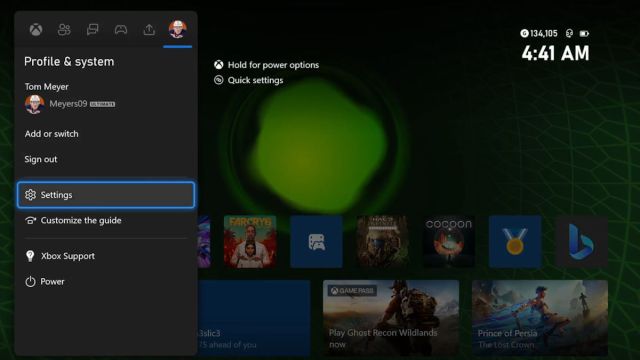This screenshot has width=640, height=360.
Task: Open Prince of Persia The Lost Crown card
Action: pyautogui.click(x=540, y=318)
